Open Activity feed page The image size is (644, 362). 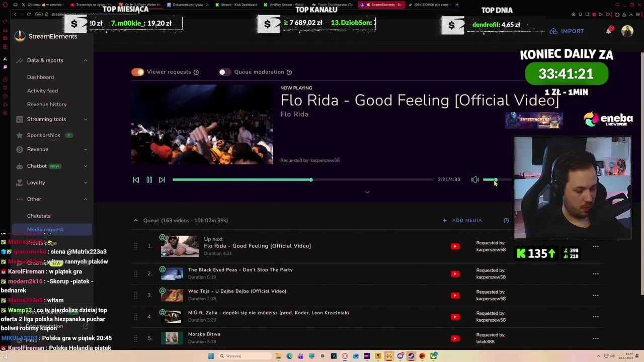pyautogui.click(x=42, y=90)
